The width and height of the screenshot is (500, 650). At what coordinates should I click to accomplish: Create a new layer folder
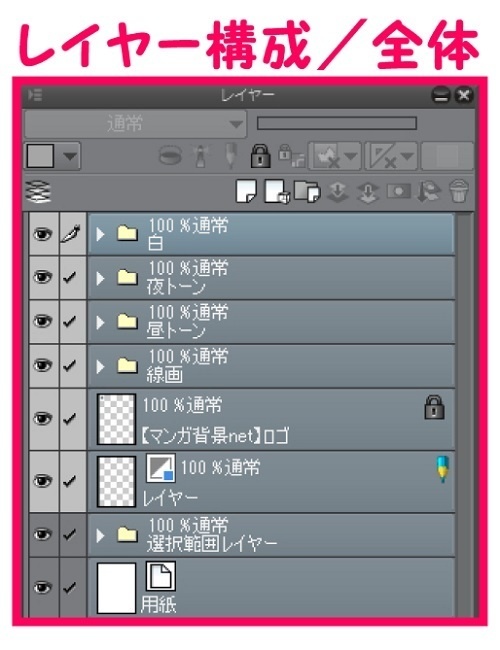coord(307,192)
